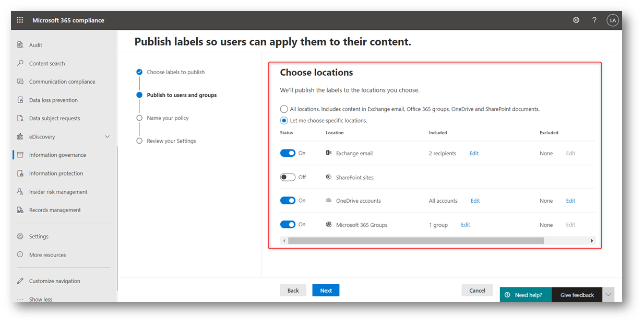Click the help question mark icon
This screenshot has width=644, height=324.
pos(594,20)
